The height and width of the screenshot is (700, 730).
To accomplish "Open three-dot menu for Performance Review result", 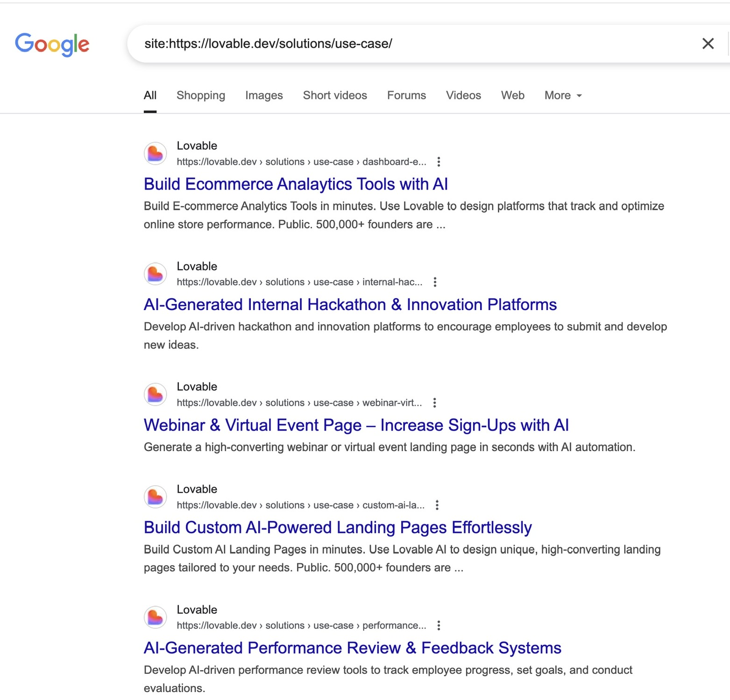I will (439, 626).
